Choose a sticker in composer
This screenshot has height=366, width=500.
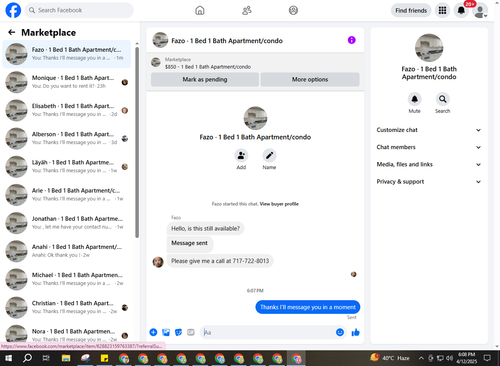178,332
